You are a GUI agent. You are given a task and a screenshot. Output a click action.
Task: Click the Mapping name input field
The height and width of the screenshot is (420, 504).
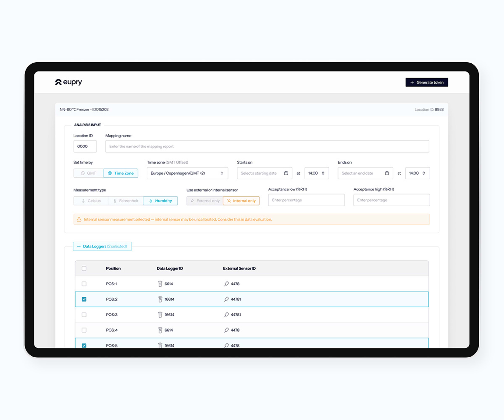267,146
